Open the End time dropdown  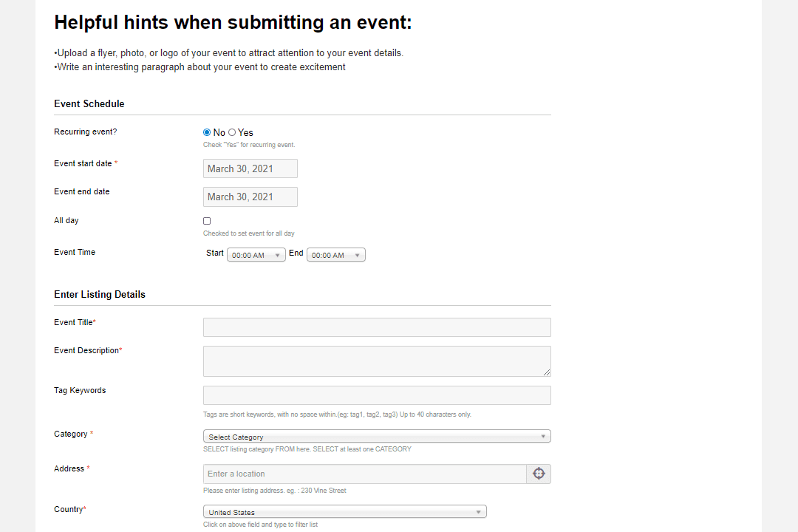coord(336,255)
